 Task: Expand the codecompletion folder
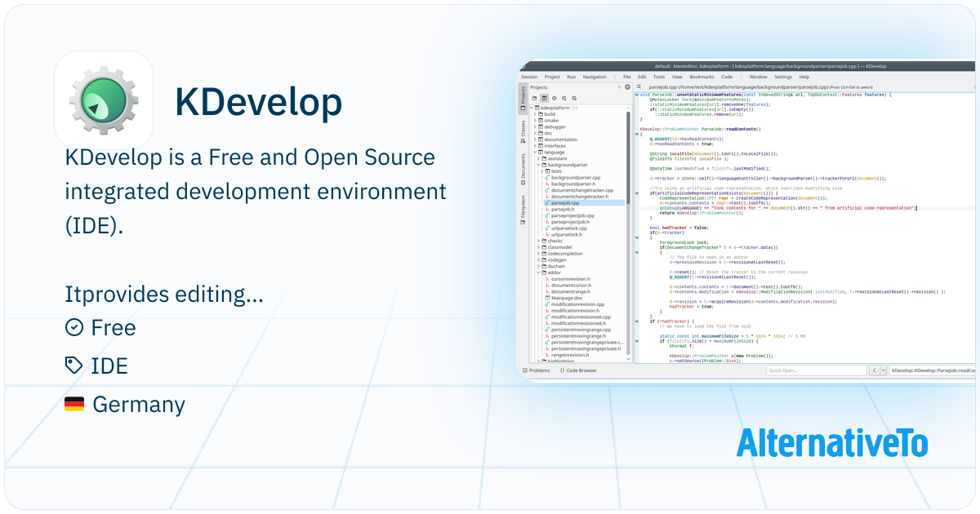539,254
